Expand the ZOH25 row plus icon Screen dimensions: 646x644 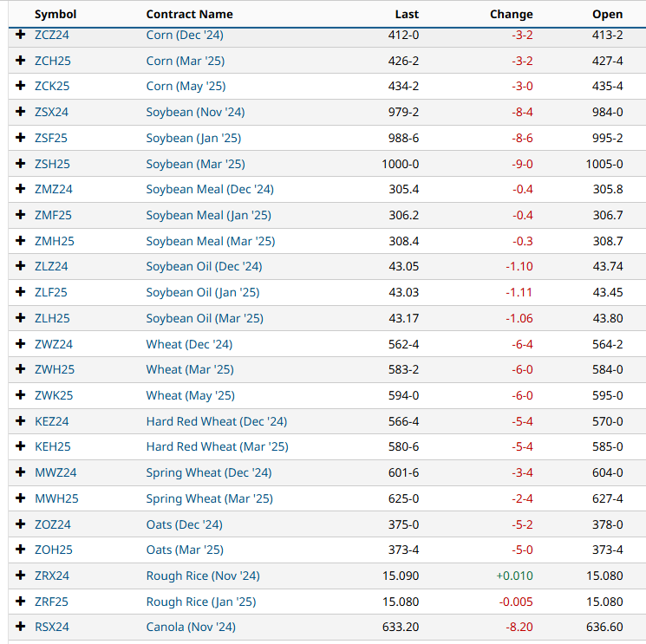20,550
